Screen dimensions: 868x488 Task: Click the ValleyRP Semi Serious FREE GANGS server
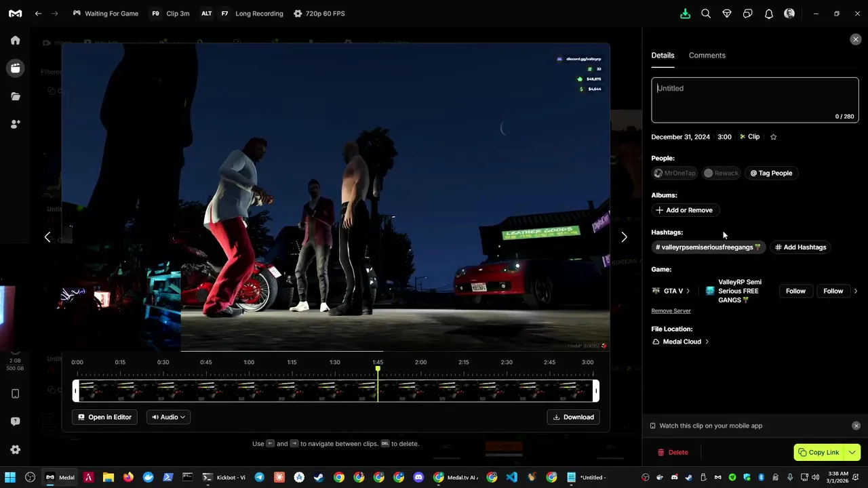pos(734,291)
